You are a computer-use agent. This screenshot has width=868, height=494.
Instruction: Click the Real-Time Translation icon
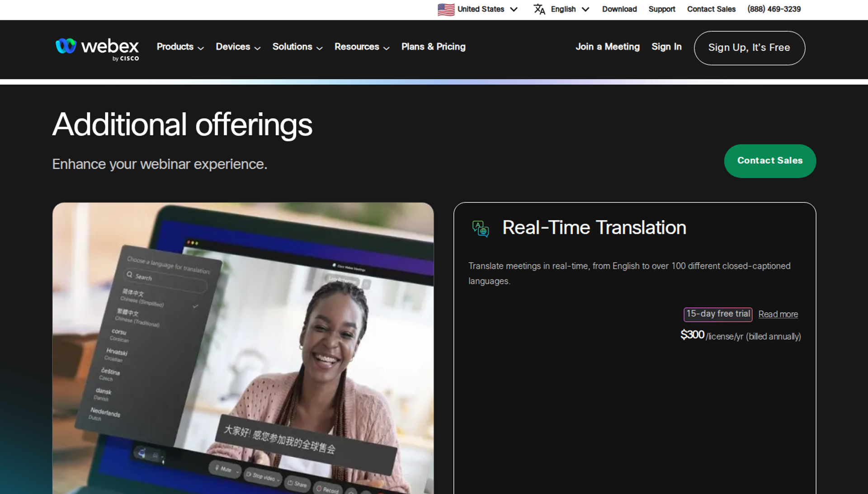tap(481, 228)
